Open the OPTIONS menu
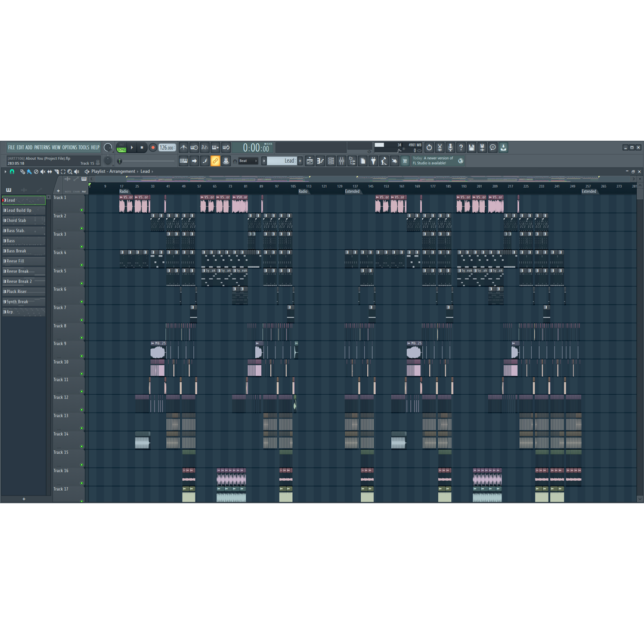This screenshot has height=644, width=644. [x=70, y=147]
